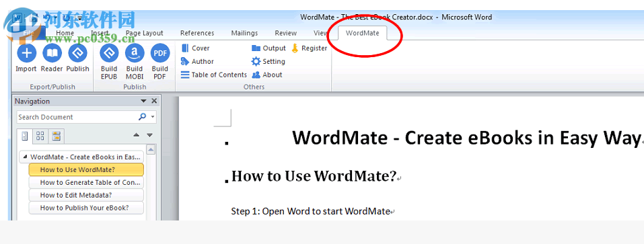Collapse the WordMate - Create eBooks heading

coord(26,157)
